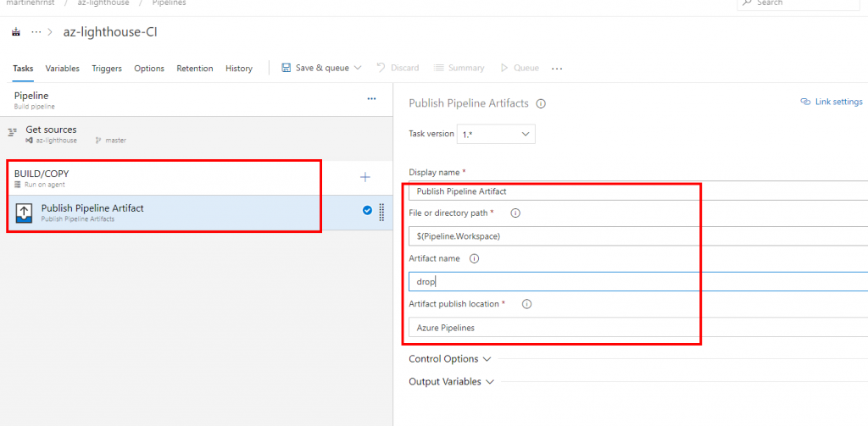Click the File or directory path field
Viewport: 868px width, 426px height.
638,236
